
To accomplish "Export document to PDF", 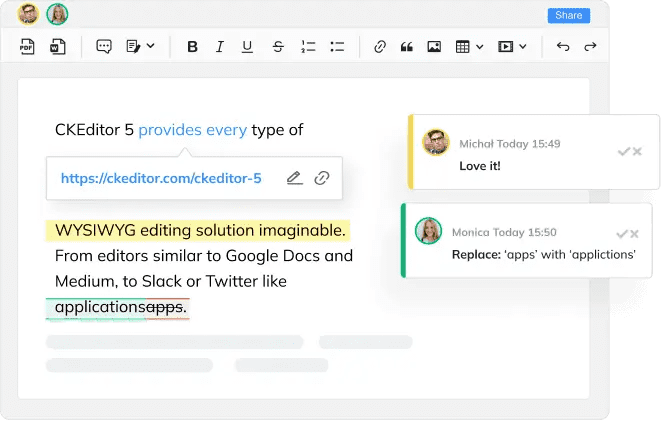I will [27, 46].
